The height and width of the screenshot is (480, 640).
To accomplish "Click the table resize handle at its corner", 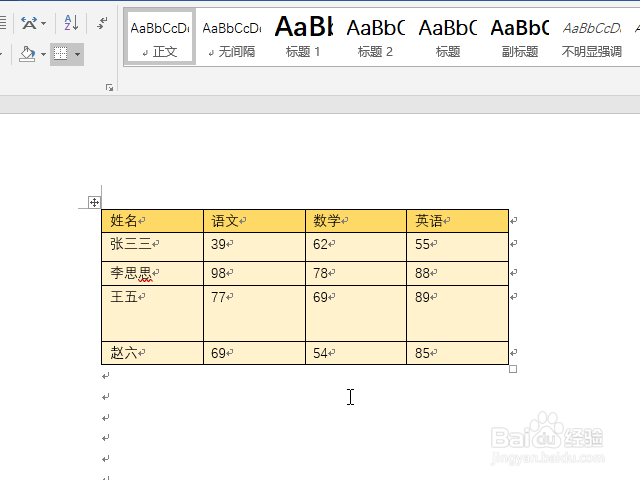I will (x=513, y=369).
